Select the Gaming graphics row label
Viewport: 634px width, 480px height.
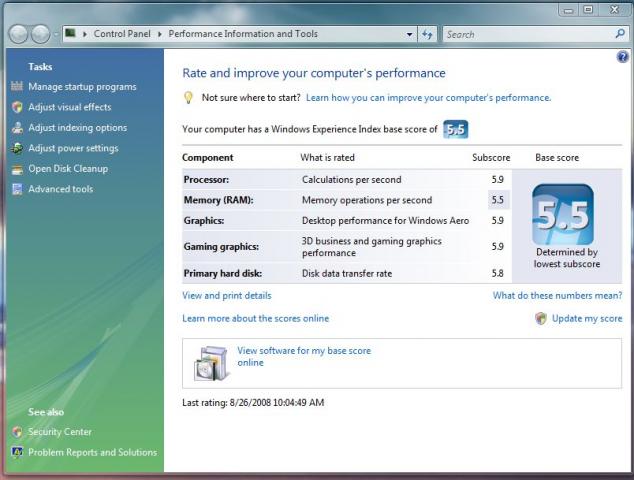(x=221, y=246)
